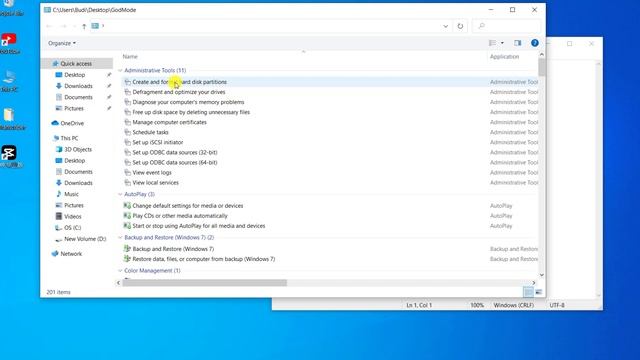Screen dimensions: 640x360
Task: Open New Volume (D:) drive
Action: click(81, 239)
